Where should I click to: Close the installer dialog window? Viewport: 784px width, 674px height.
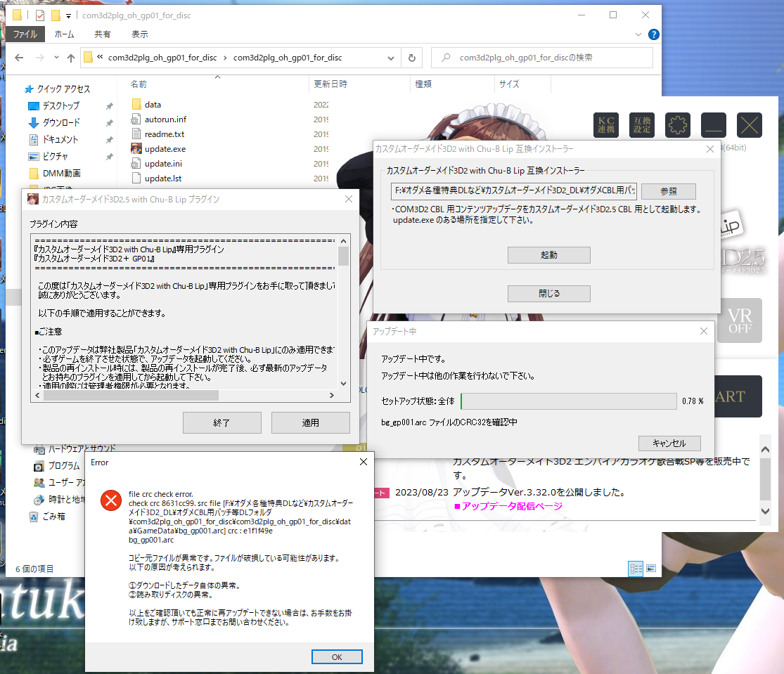click(x=710, y=149)
